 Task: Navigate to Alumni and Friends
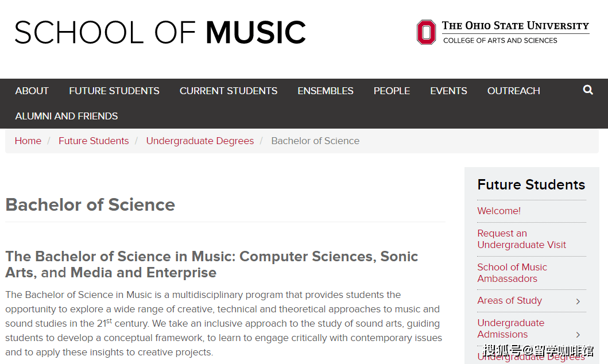click(x=66, y=116)
